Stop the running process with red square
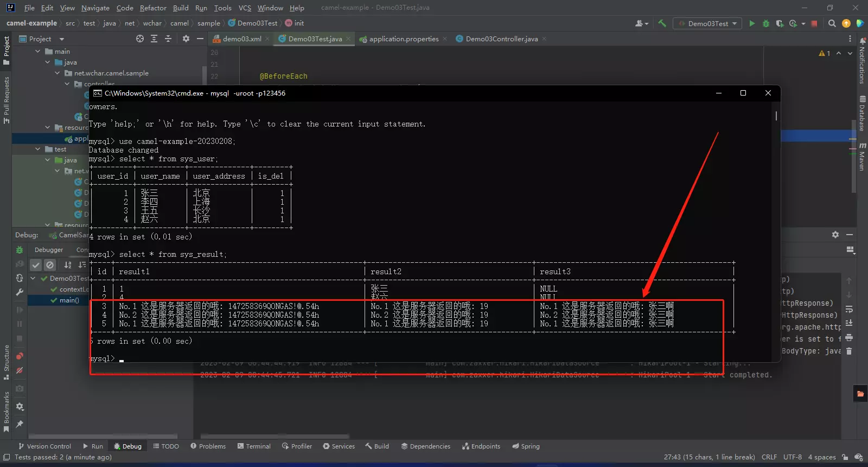The image size is (868, 467). pos(814,23)
